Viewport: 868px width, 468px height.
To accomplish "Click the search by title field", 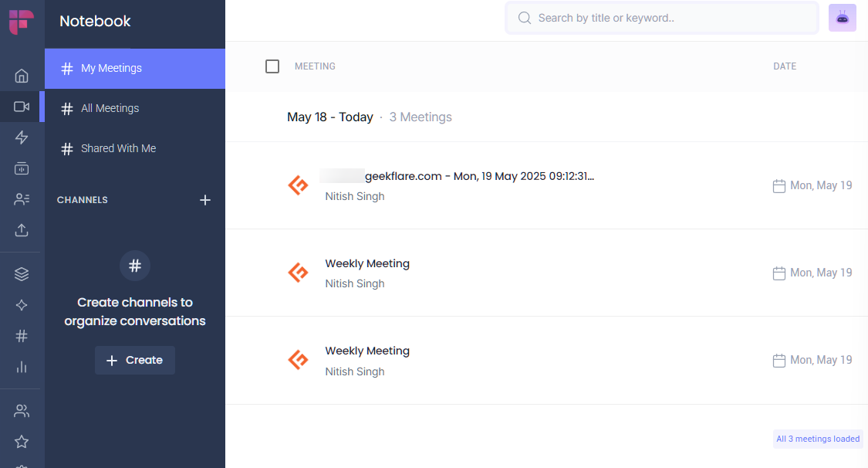I will (x=662, y=18).
